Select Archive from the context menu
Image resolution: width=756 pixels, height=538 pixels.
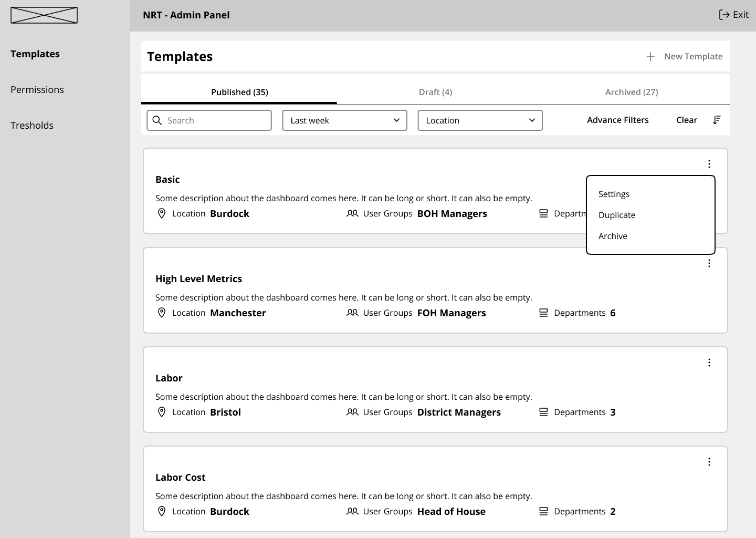pyautogui.click(x=613, y=236)
